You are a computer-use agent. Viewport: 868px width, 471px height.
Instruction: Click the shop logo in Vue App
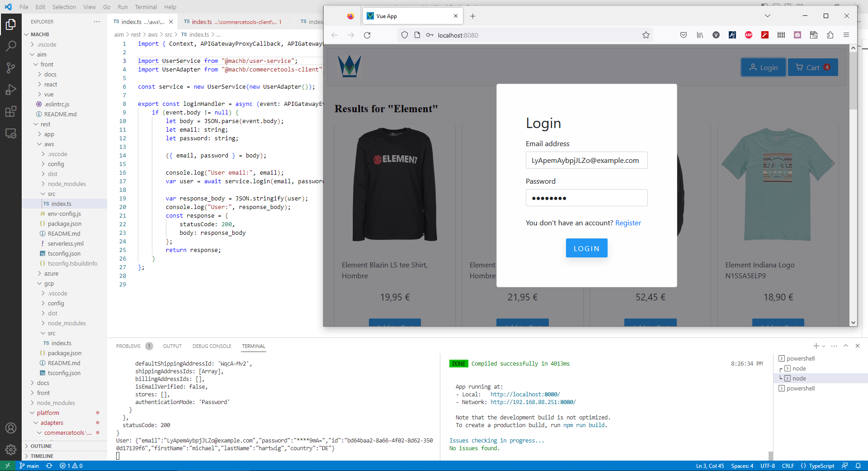[349, 67]
